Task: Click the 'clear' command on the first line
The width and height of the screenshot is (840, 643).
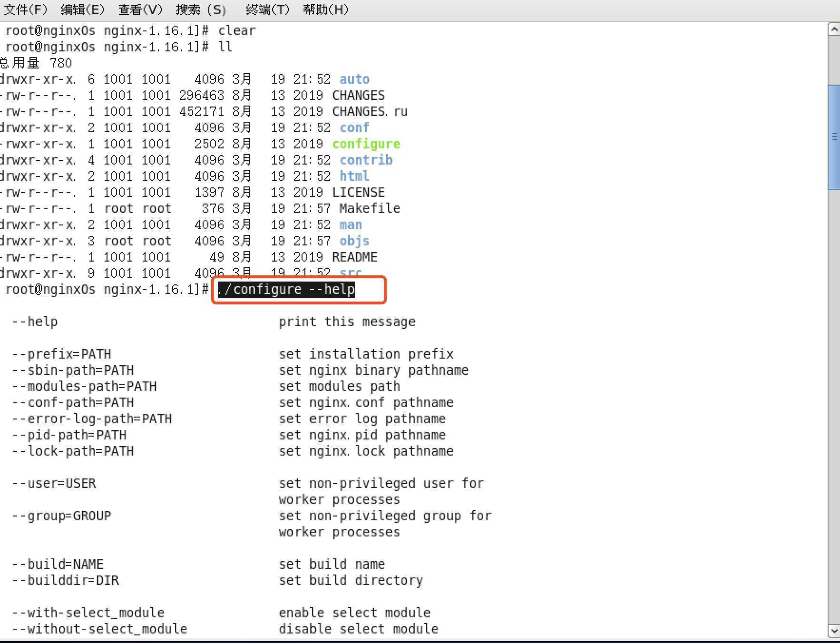Action: point(237,31)
